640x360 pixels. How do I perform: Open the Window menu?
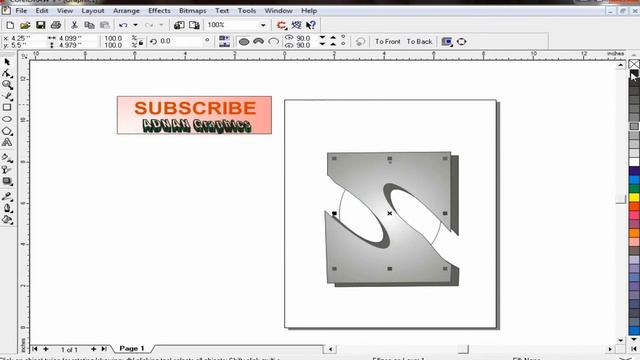[278, 11]
